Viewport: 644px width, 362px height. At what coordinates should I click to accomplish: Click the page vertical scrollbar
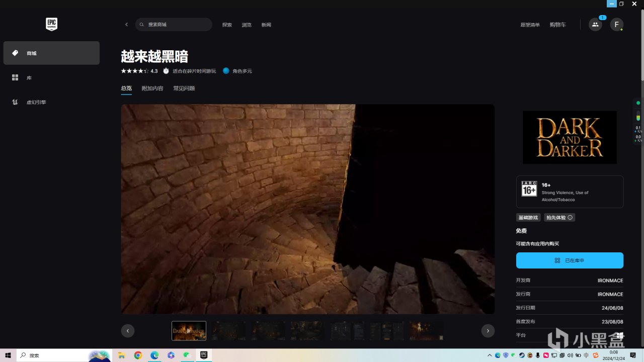[642, 45]
